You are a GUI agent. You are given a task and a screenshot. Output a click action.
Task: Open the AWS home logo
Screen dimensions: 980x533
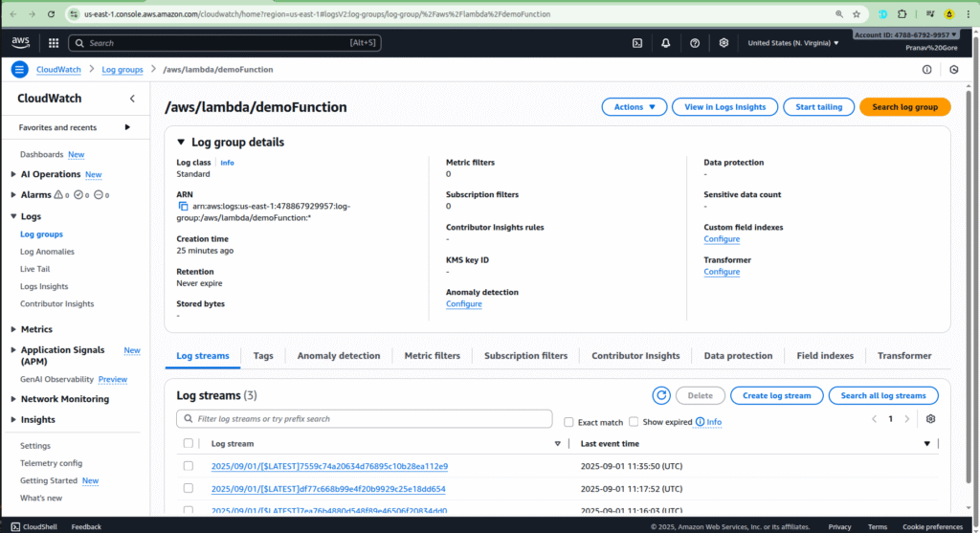point(20,42)
